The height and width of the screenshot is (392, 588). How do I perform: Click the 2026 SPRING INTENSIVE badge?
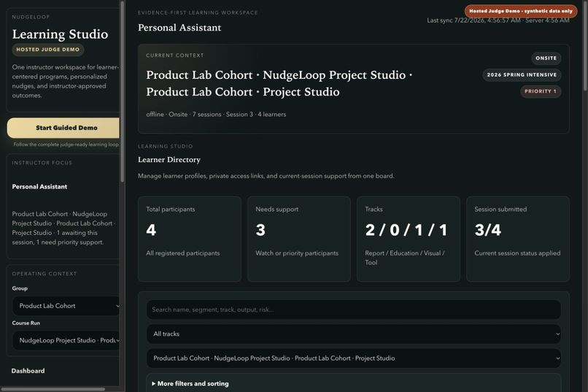522,74
